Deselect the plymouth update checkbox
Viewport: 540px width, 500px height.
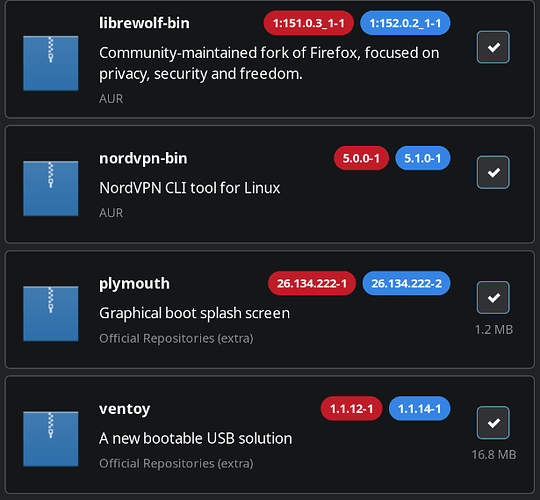pos(493,298)
